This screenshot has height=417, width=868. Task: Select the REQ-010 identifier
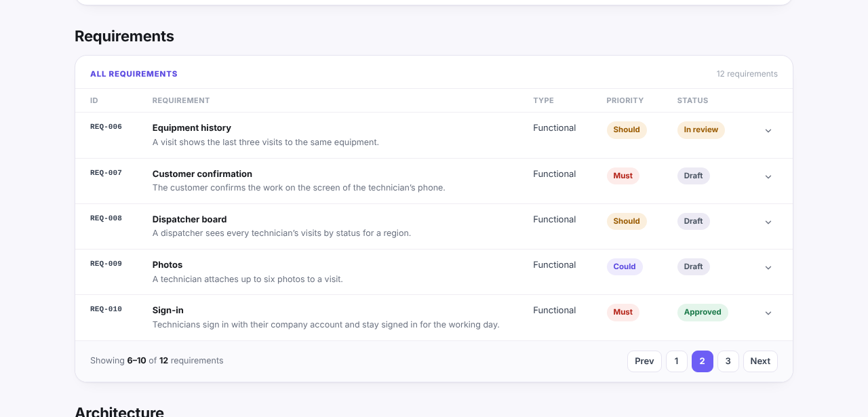[x=106, y=309]
